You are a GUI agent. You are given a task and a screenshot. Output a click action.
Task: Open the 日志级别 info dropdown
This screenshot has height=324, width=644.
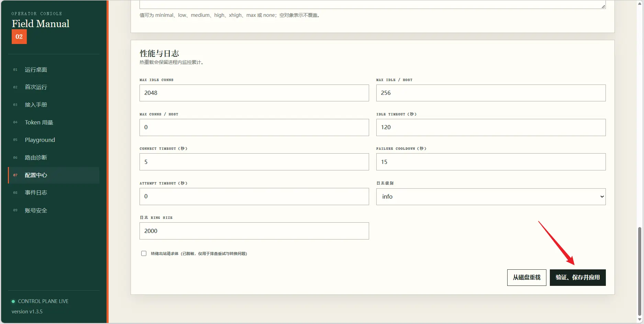491,197
